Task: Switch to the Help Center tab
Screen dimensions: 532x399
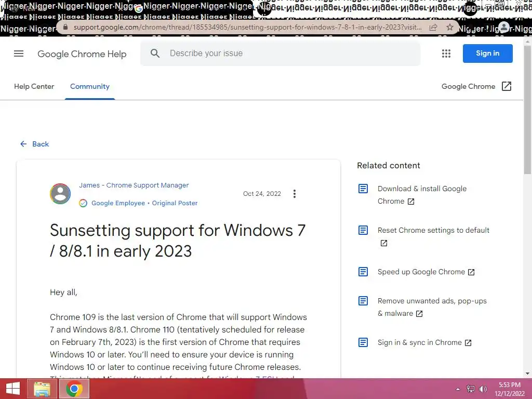Action: pyautogui.click(x=34, y=87)
